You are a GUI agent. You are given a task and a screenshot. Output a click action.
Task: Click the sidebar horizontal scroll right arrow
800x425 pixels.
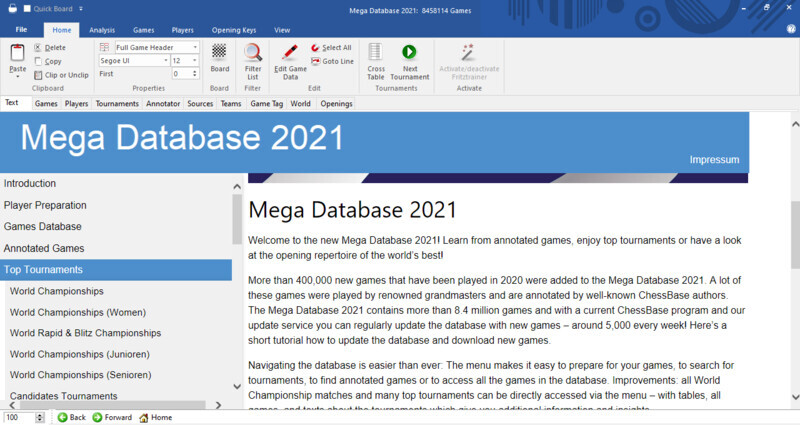pyautogui.click(x=218, y=405)
